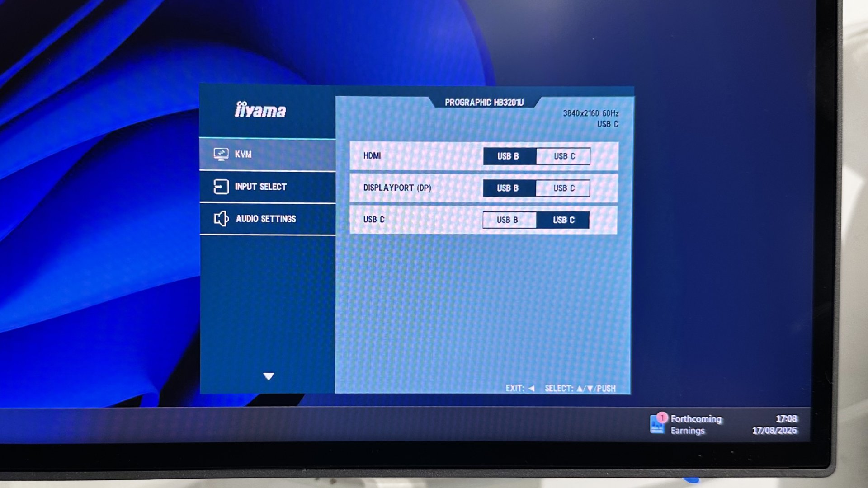Click the 3840x2160 60Hz resolution text
The image size is (868, 488).
pyautogui.click(x=590, y=113)
